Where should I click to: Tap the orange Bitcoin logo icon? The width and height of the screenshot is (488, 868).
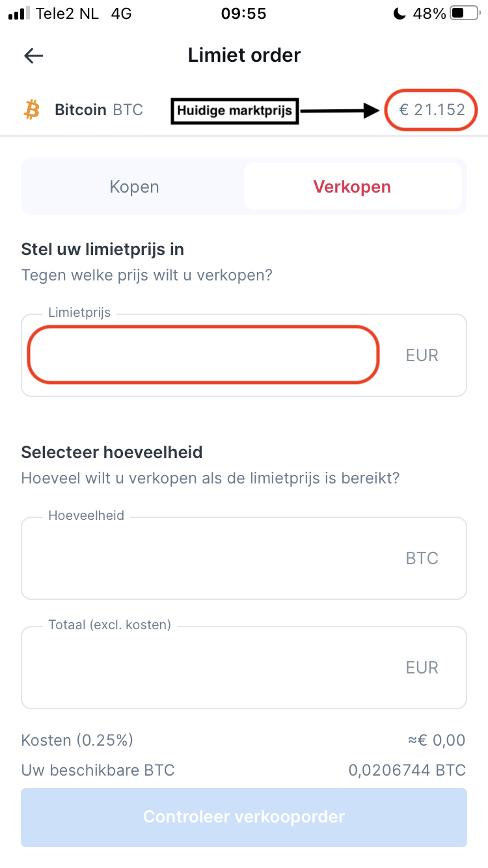point(32,109)
